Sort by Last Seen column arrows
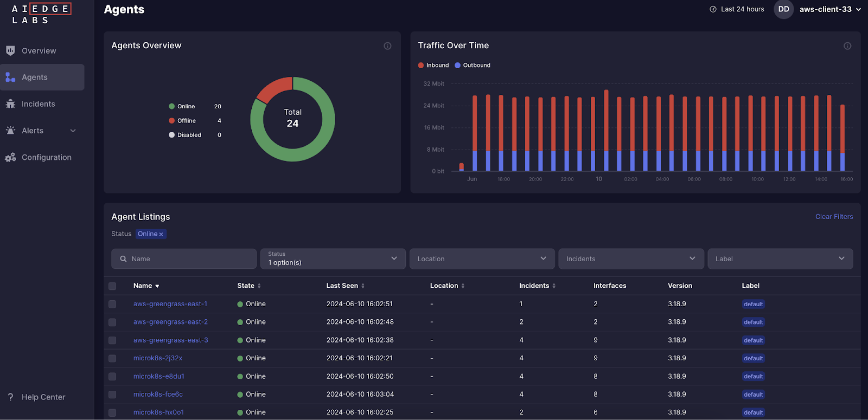 coord(363,286)
